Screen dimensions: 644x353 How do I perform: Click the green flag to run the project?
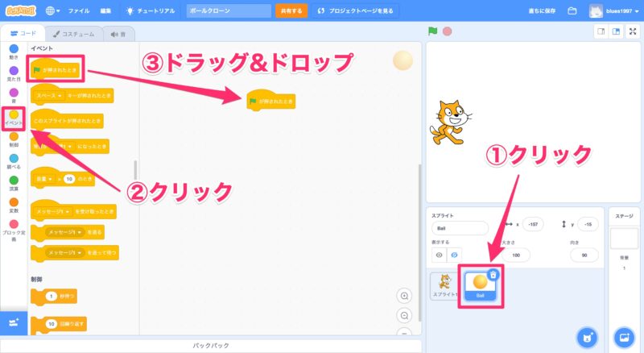(x=432, y=31)
